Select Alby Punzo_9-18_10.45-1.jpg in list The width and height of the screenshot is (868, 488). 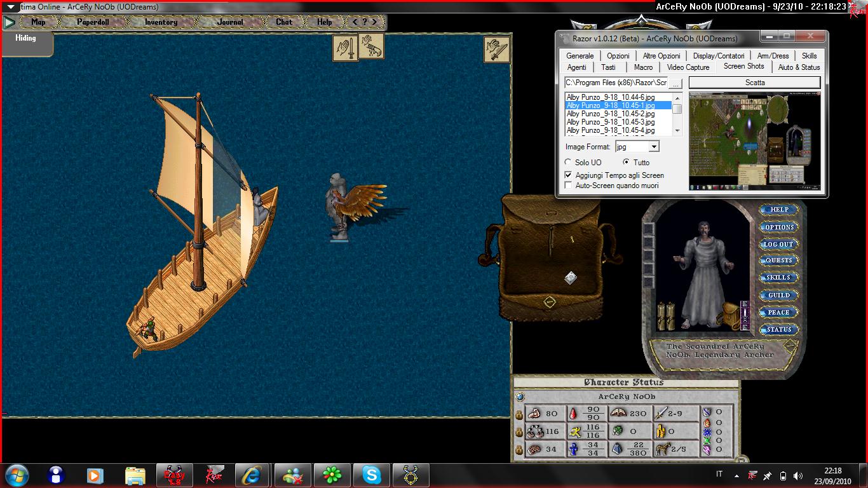pos(618,105)
